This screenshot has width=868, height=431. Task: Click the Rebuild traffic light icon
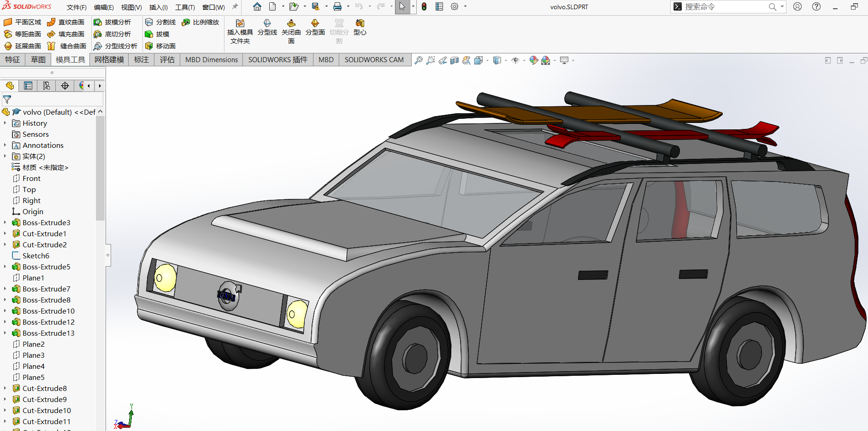coord(424,6)
